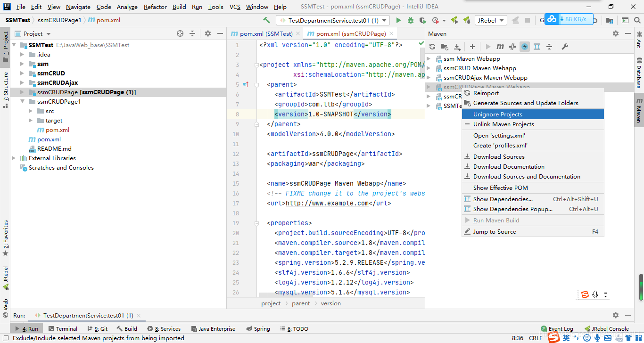
Task: Select Unlink Maven Projects menu entry
Action: [x=533, y=124]
